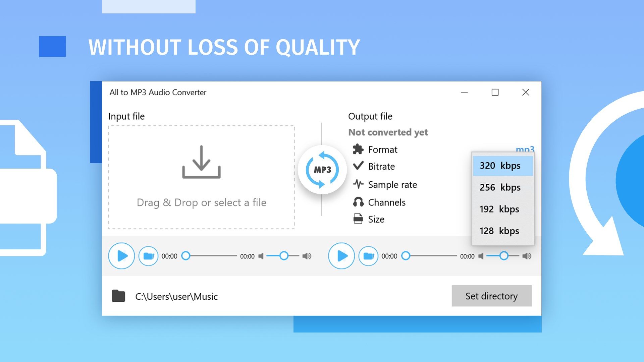Click the Size print/page icon
The width and height of the screenshot is (644, 362).
[x=357, y=219]
